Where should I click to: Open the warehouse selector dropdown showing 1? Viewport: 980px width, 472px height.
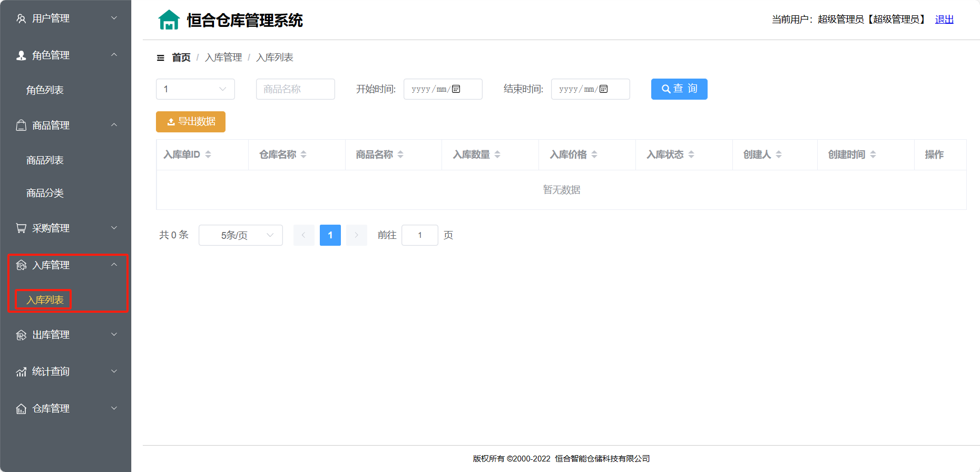pos(195,89)
